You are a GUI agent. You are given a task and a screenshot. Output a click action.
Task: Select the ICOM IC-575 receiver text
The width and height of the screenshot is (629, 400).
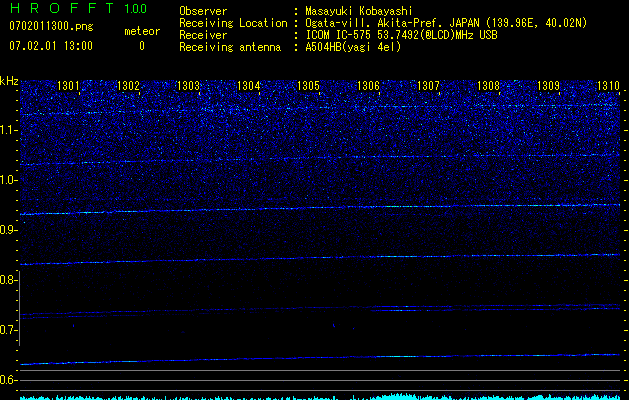pyautogui.click(x=401, y=35)
